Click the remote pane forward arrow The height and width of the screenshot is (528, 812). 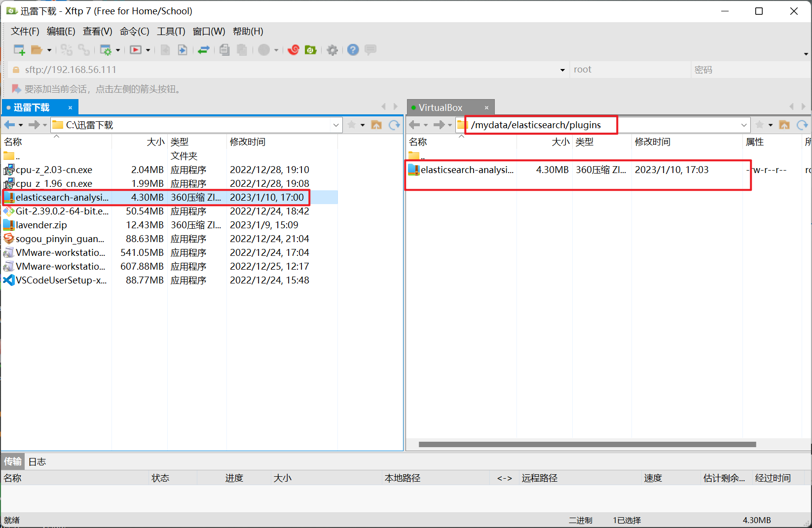[439, 125]
